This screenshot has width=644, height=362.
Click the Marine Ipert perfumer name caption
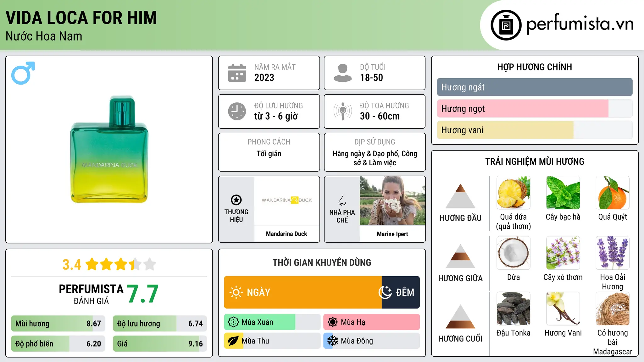[392, 234]
